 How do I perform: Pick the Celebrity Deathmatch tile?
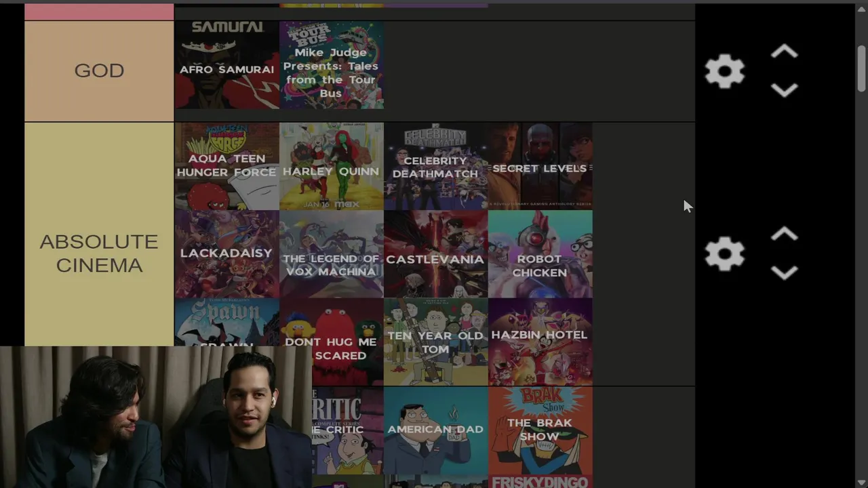point(436,166)
